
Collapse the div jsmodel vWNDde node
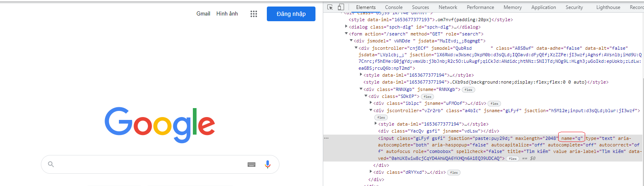(x=351, y=41)
